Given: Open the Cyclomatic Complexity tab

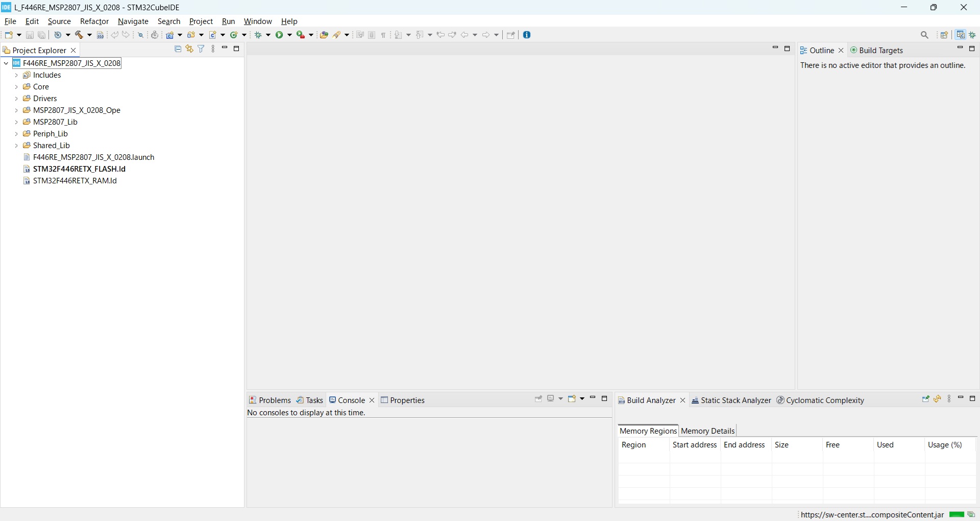Looking at the screenshot, I should [821, 401].
